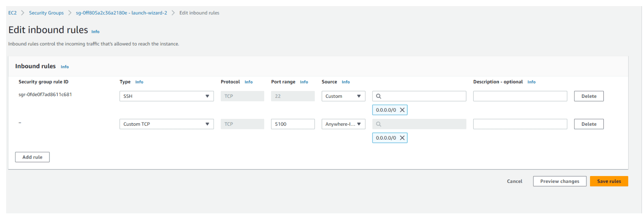This screenshot has width=644, height=215.
Task: Edit the port range field showing 5100
Action: [x=293, y=124]
